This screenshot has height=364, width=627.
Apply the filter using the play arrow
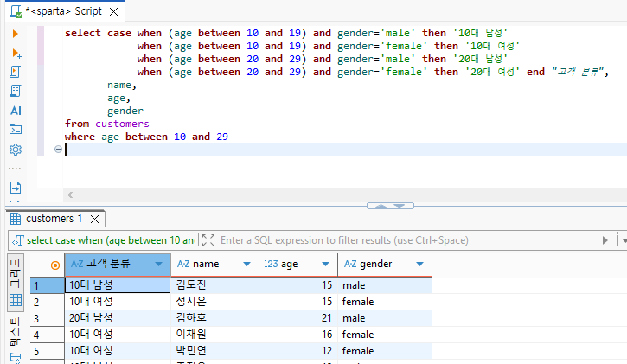(x=605, y=240)
